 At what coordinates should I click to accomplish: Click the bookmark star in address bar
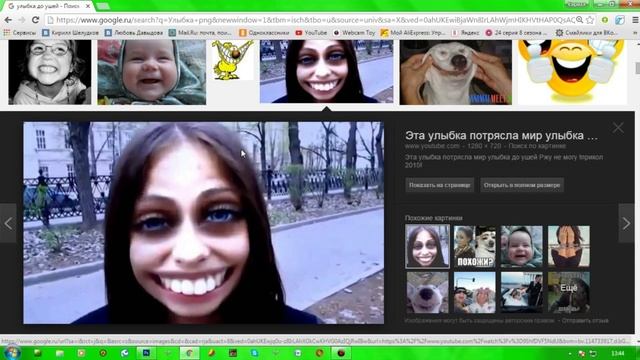(x=590, y=20)
